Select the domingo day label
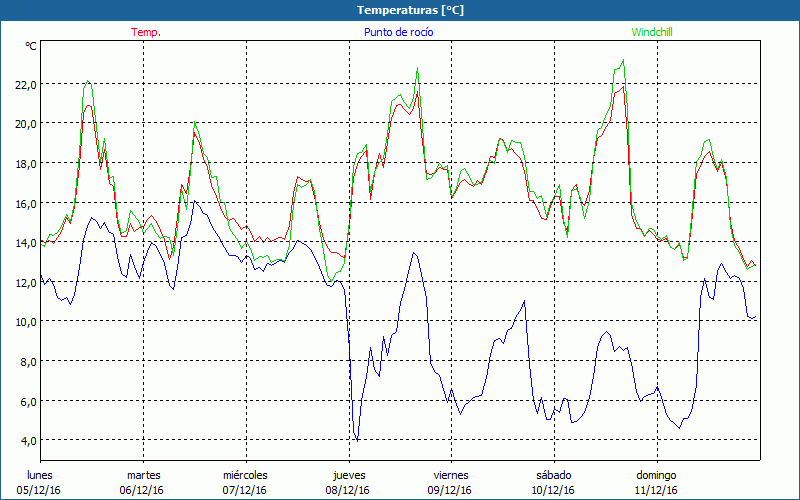Image resolution: width=800 pixels, height=500 pixels. click(x=656, y=475)
